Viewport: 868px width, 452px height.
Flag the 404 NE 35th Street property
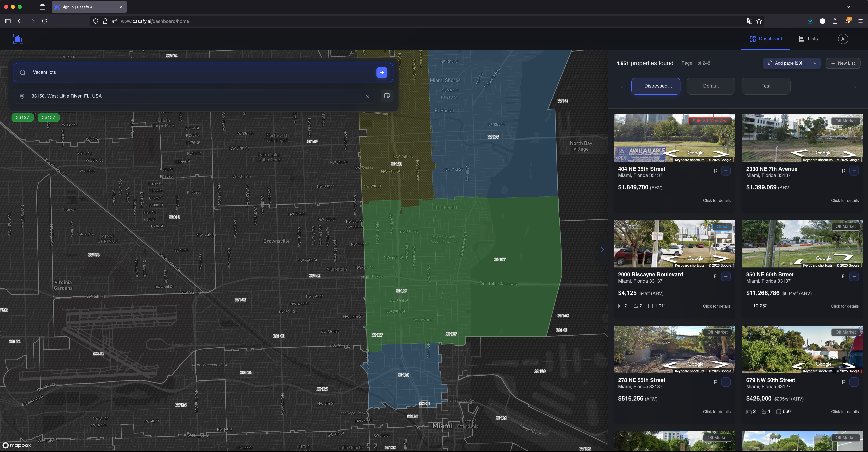[715, 171]
